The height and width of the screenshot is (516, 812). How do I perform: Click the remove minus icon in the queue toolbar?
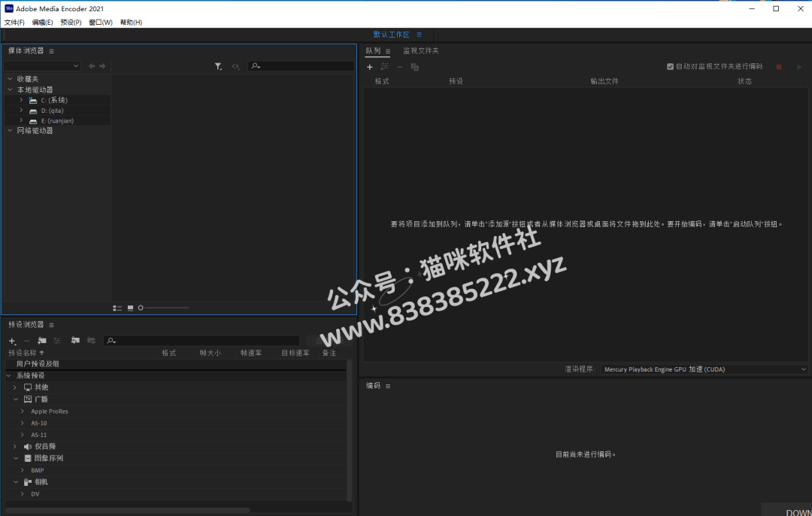[400, 67]
